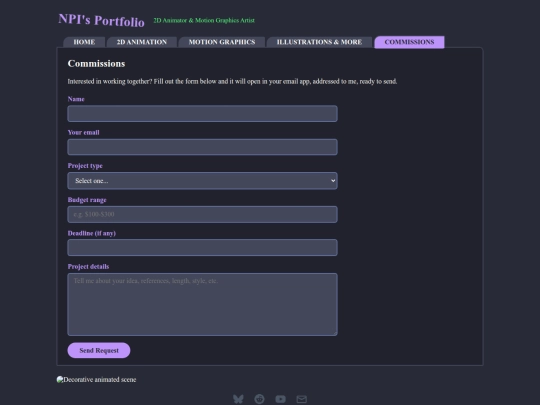Click into the Your email field
The image size is (540, 405).
[x=202, y=147]
